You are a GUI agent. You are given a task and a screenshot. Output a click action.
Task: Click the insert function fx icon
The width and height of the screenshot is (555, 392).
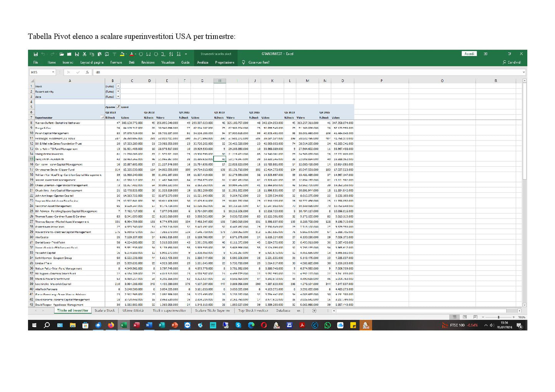tap(87, 72)
